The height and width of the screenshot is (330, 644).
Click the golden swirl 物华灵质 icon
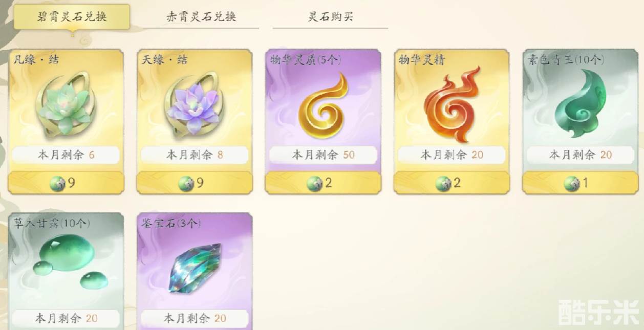tap(323, 106)
